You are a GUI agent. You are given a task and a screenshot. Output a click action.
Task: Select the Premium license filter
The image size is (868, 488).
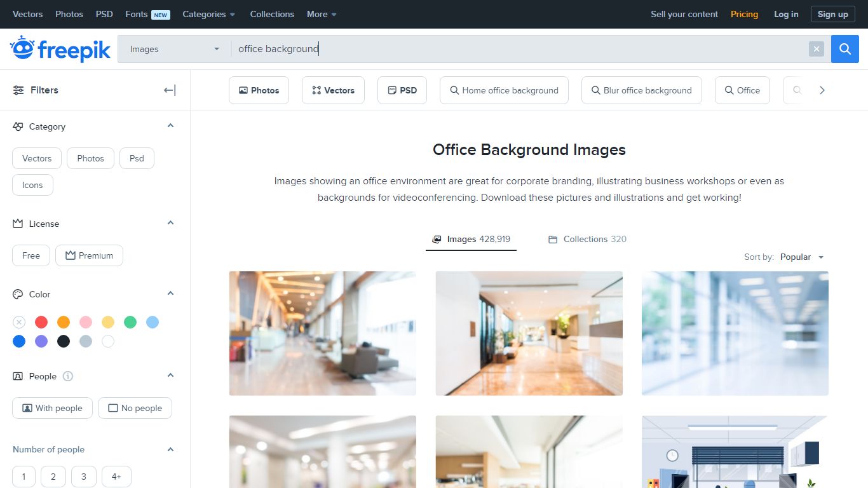(89, 255)
